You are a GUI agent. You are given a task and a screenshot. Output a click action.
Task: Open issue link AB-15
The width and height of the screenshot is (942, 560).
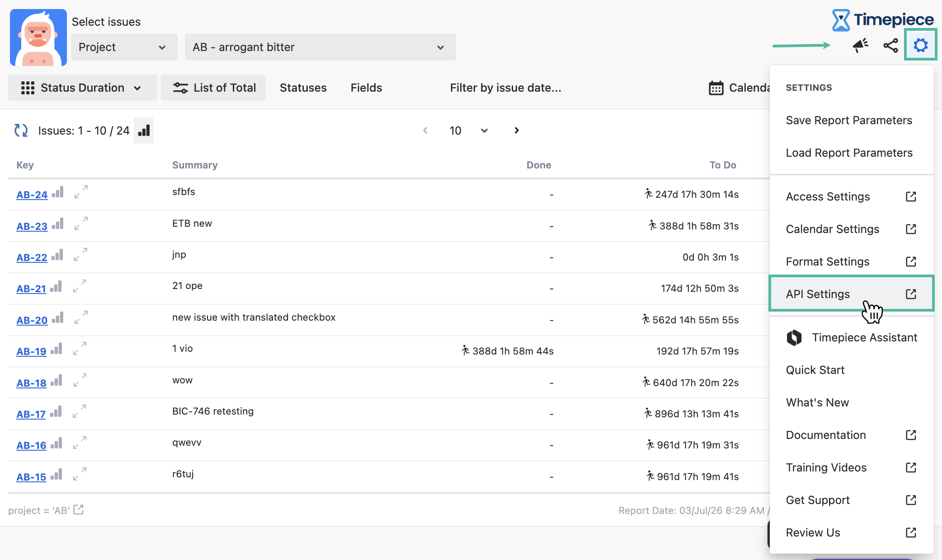tap(31, 477)
